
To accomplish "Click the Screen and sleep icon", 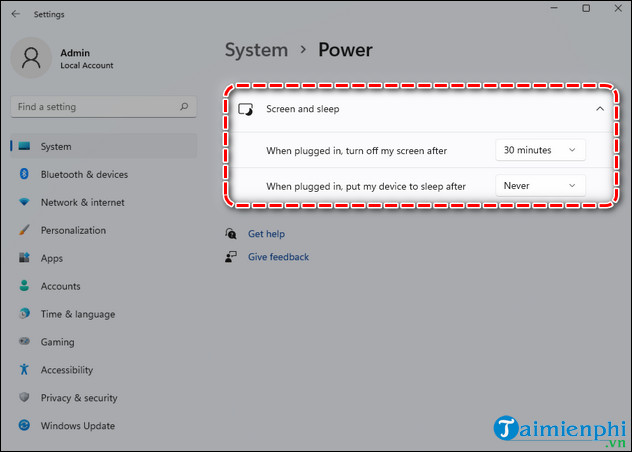I will pyautogui.click(x=246, y=108).
